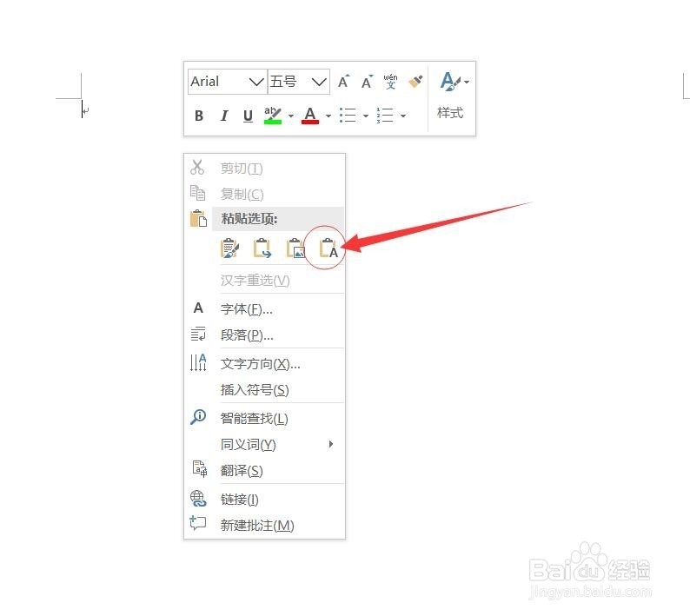Screen dimensions: 690x616
Task: Add comment via 新建批注(M)
Action: pos(264,526)
